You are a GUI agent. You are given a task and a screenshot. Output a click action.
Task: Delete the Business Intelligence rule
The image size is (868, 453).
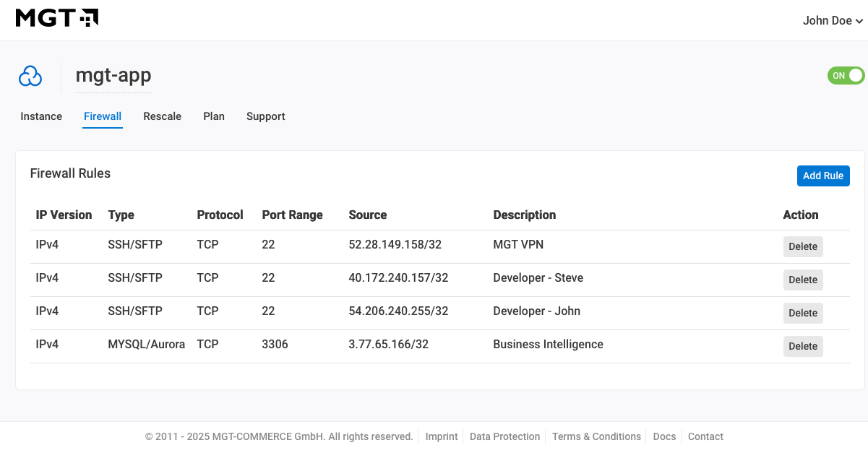(x=803, y=346)
